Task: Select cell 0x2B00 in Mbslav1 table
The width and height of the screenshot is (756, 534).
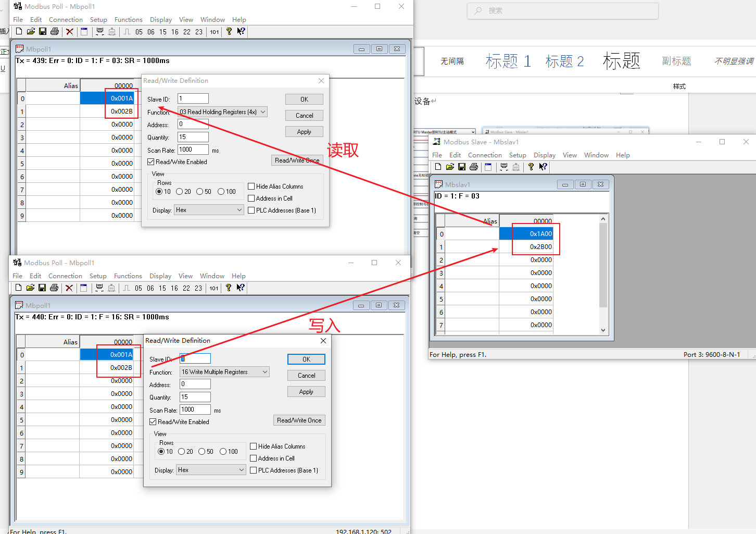Action: point(526,247)
